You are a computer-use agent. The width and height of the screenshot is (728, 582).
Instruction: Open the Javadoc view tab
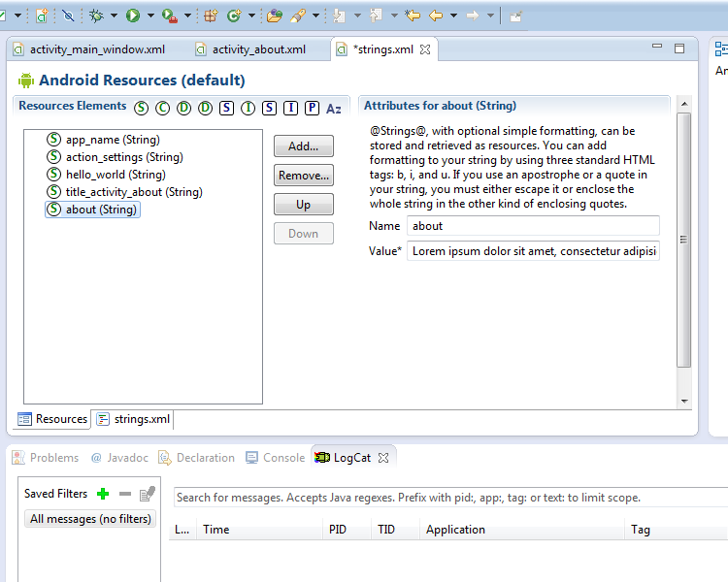click(x=119, y=458)
